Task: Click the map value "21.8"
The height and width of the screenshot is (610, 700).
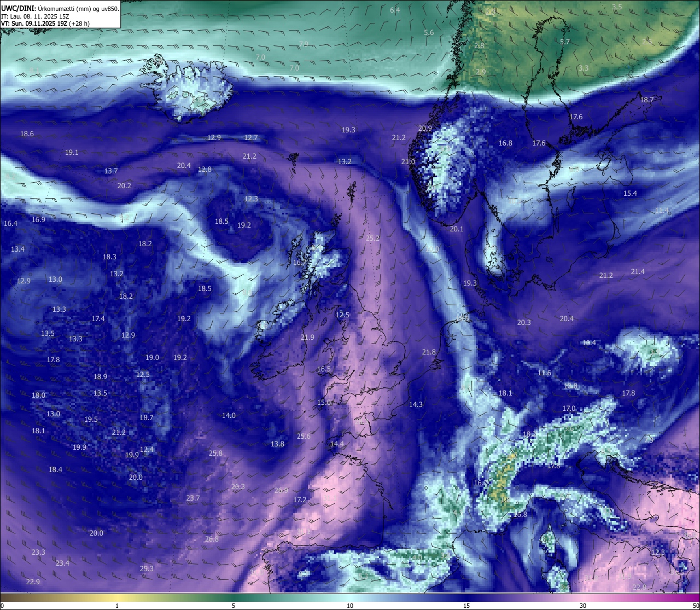Action: coord(429,352)
